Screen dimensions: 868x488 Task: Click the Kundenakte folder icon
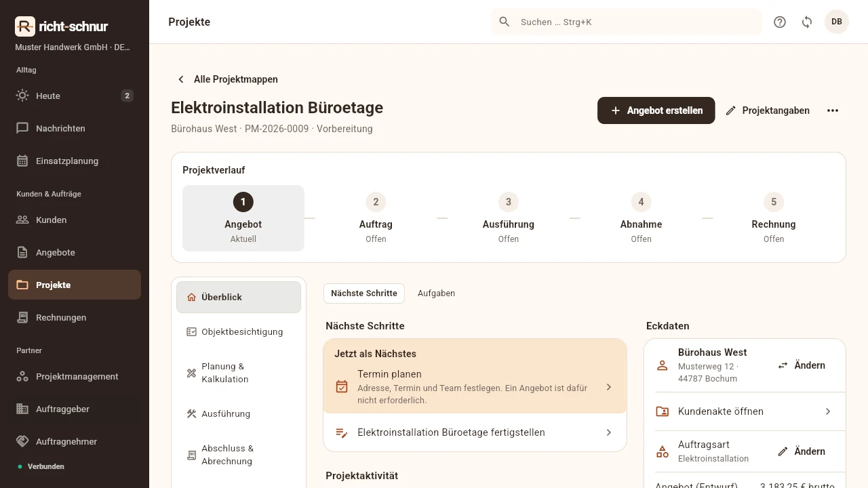(x=663, y=411)
